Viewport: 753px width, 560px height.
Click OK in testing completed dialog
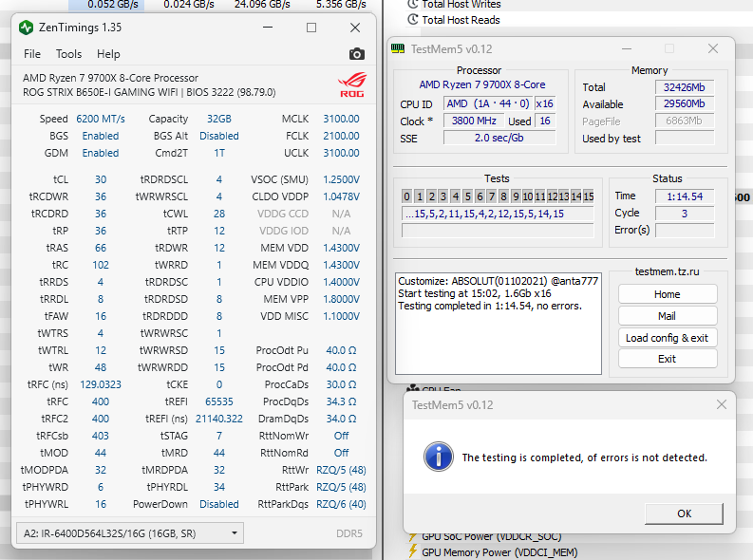[x=684, y=513]
